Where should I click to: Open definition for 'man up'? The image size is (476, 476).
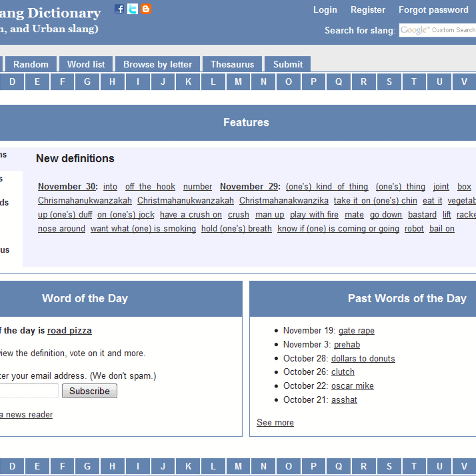pyautogui.click(x=270, y=214)
